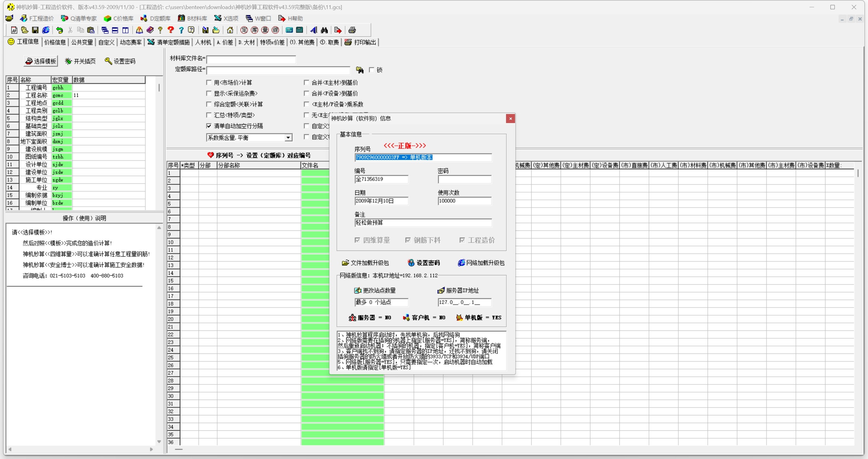The height and width of the screenshot is (459, 868).
Task: Click the circled 量 toolbar icon
Action: click(x=265, y=30)
